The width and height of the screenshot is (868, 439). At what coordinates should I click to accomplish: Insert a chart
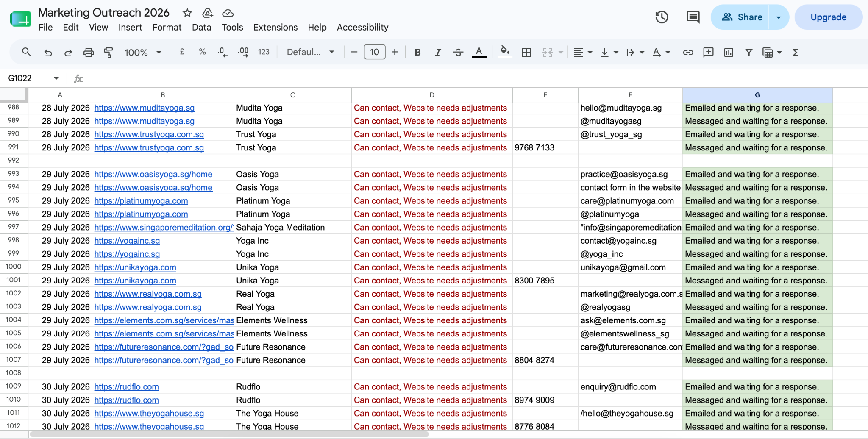[x=729, y=52]
